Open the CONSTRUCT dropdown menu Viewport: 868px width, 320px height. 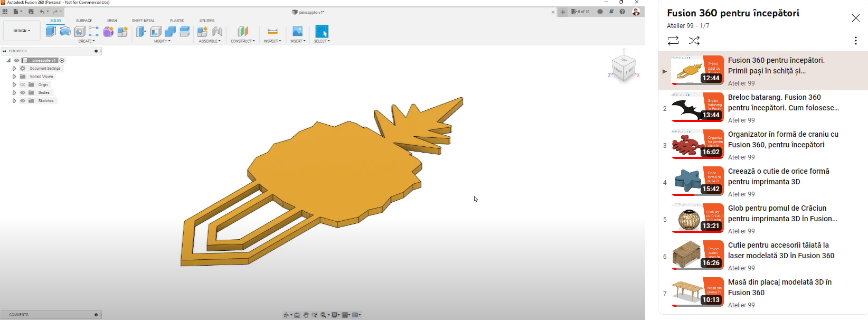coord(243,41)
